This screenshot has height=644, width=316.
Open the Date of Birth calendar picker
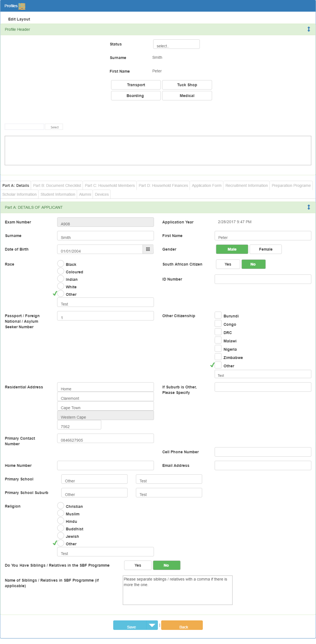pyautogui.click(x=148, y=249)
